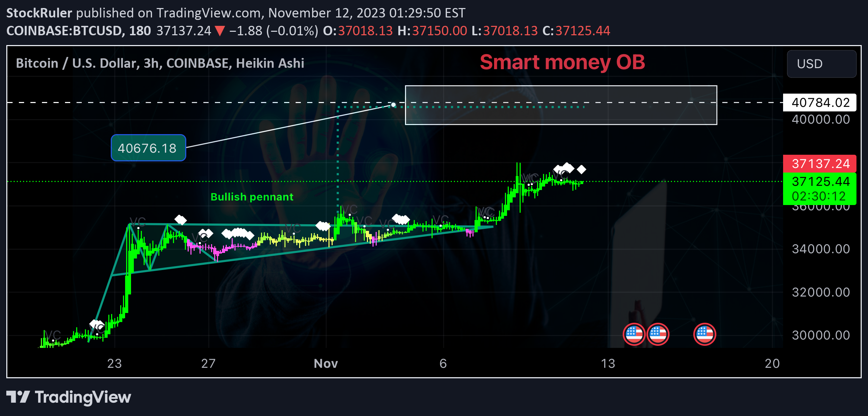Click the 02:30:12 countdown timer
Viewport: 868px width, 416px height.
tap(818, 196)
